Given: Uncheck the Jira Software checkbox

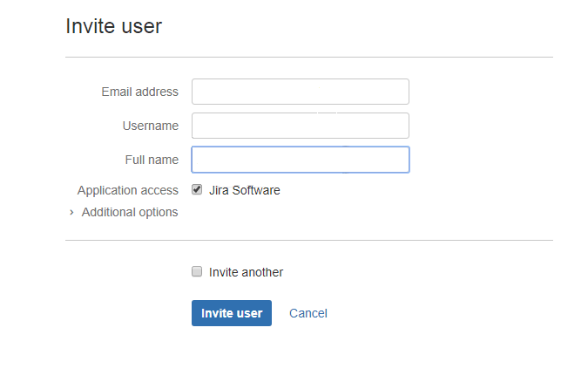Looking at the screenshot, I should [x=197, y=189].
